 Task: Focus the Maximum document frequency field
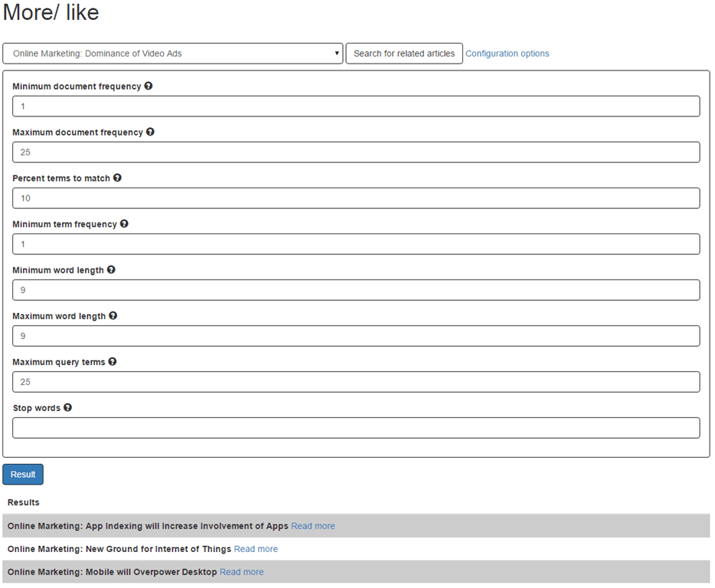[356, 152]
